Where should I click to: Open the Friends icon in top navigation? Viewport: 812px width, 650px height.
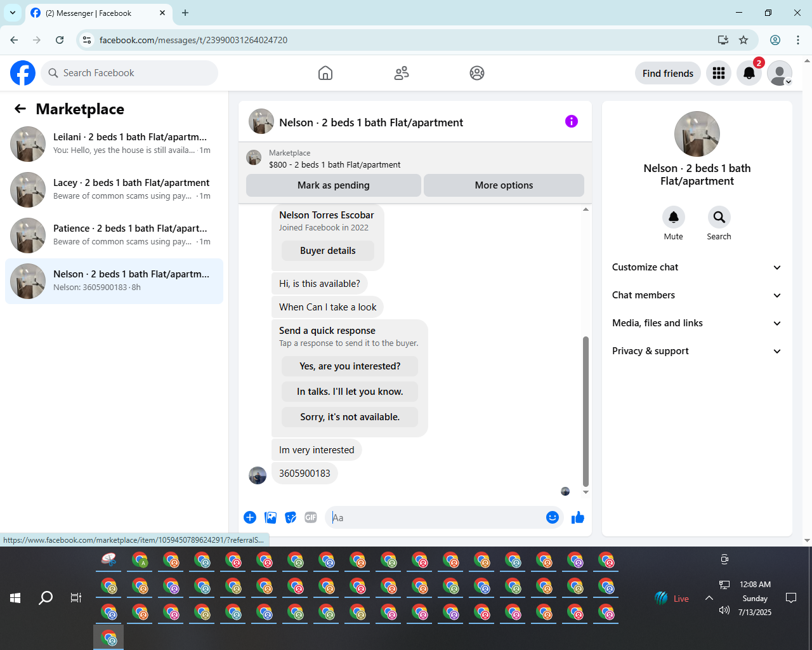tap(402, 73)
